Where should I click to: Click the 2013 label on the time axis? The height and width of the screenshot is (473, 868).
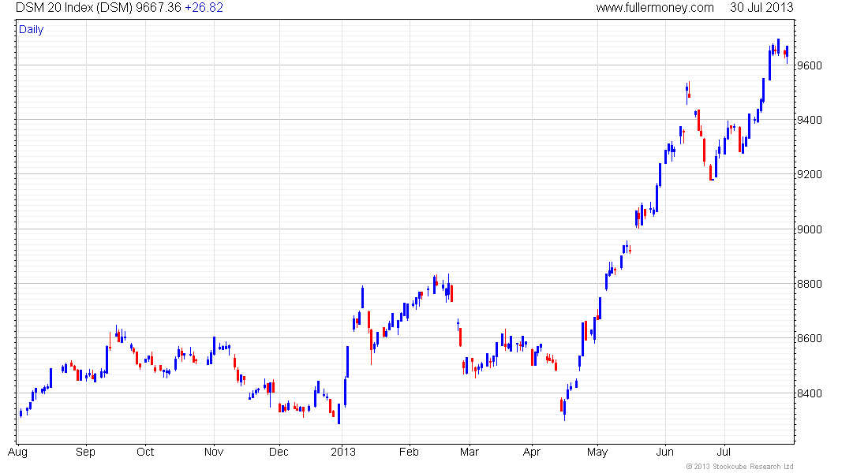tap(342, 452)
